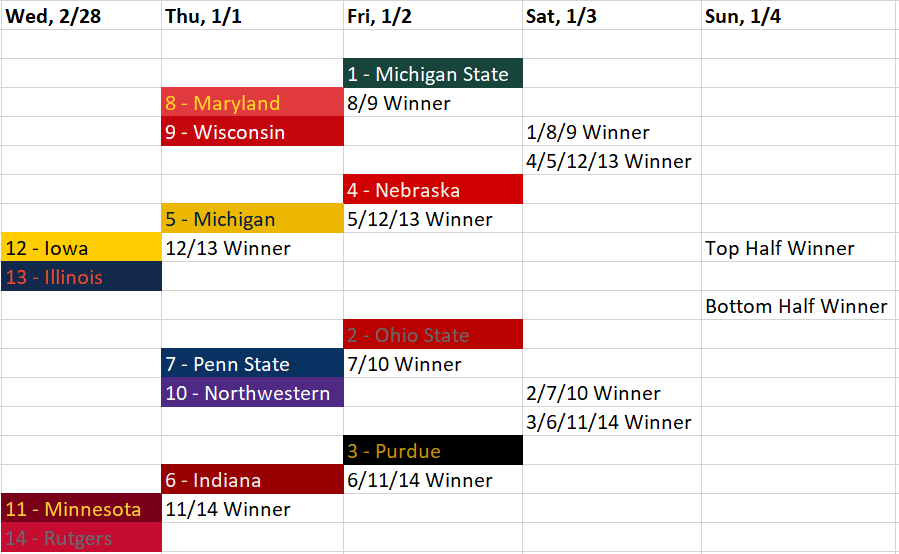Select the '3 - Purdue' black cell
The height and width of the screenshot is (554, 899).
tap(432, 451)
